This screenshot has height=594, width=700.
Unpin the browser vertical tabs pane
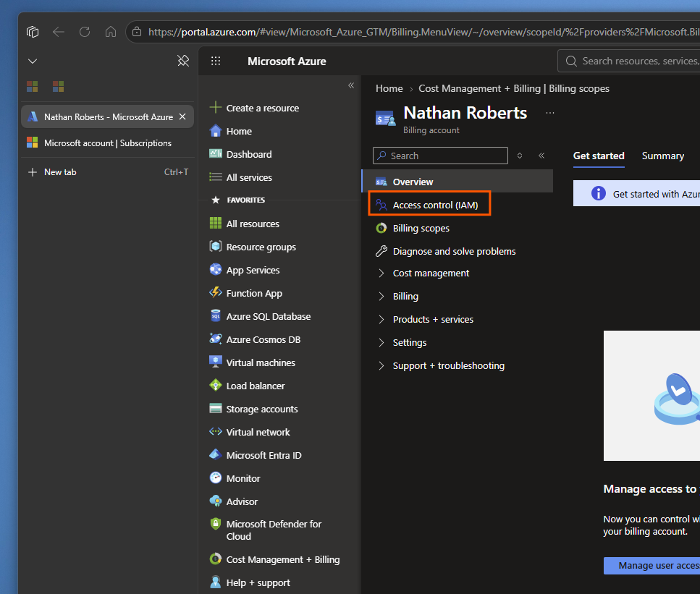click(183, 61)
